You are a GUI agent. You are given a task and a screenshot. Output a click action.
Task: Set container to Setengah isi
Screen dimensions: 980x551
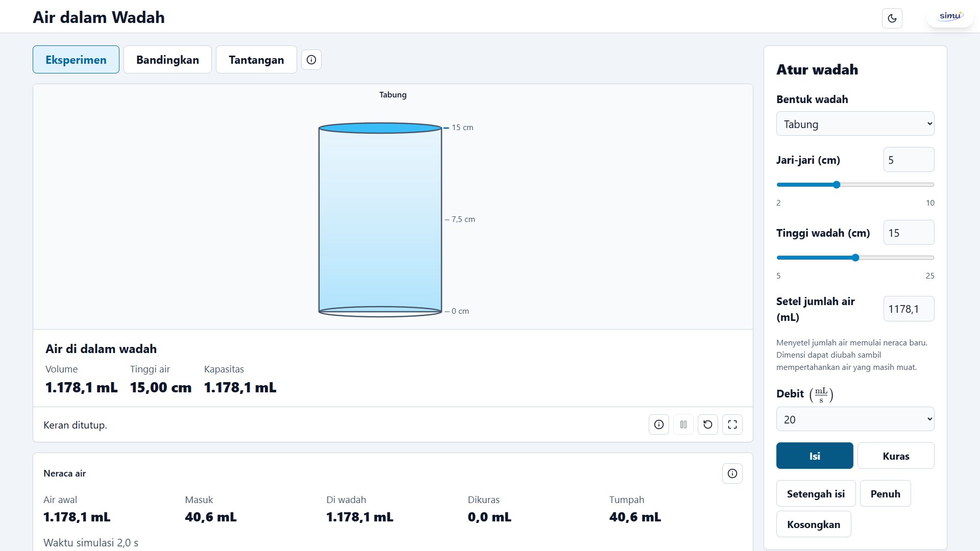tap(816, 493)
